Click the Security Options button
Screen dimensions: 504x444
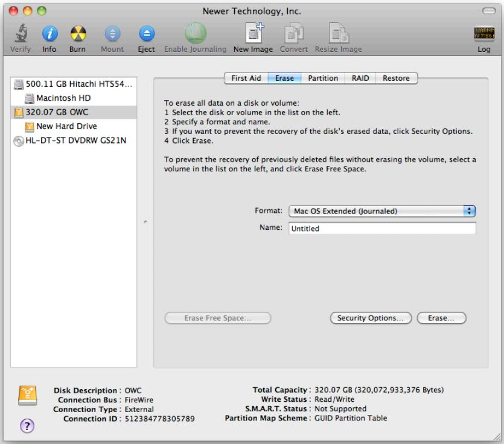[370, 317]
